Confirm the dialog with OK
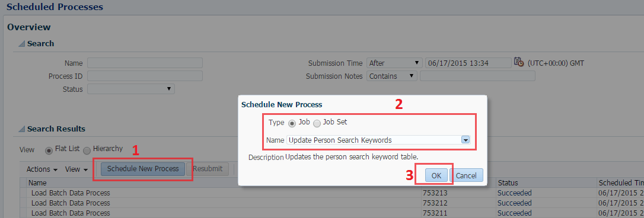644x218 pixels. tap(436, 176)
